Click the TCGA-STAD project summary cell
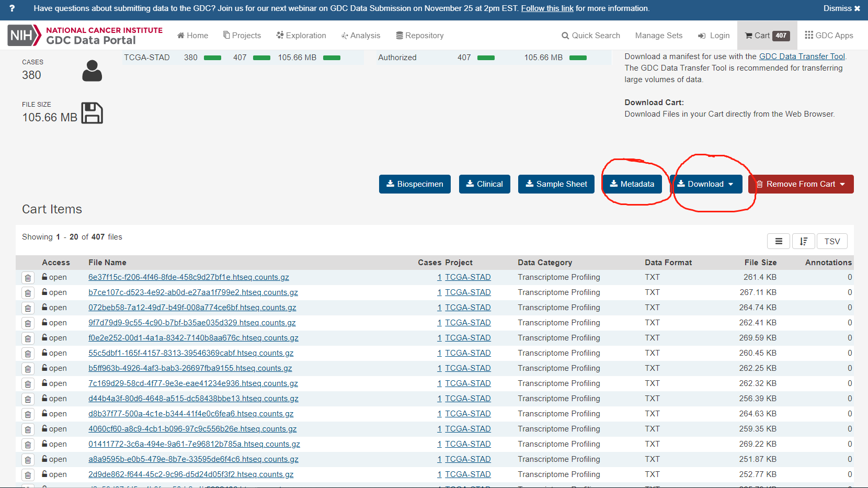The image size is (868, 488). click(147, 58)
